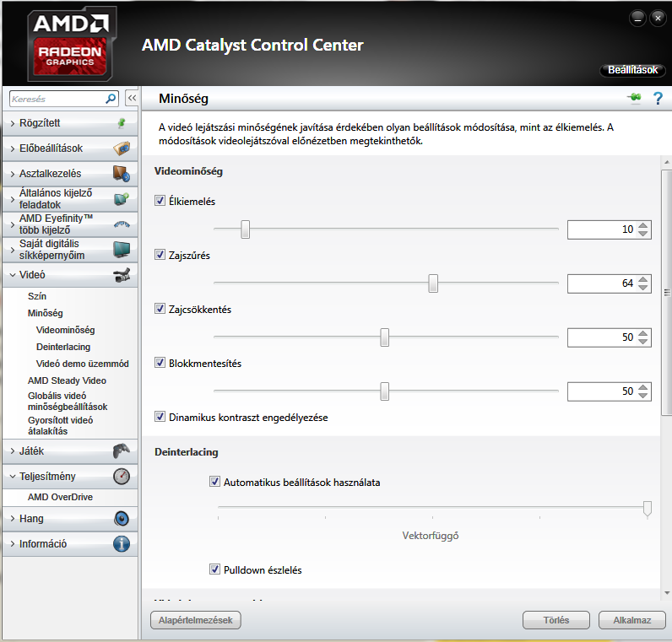The image size is (672, 642).
Task: Click the Zajszűrés slider handle
Action: (433, 283)
